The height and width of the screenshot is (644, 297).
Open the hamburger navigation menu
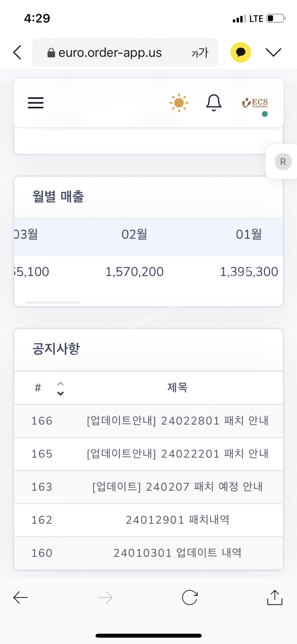tap(36, 103)
